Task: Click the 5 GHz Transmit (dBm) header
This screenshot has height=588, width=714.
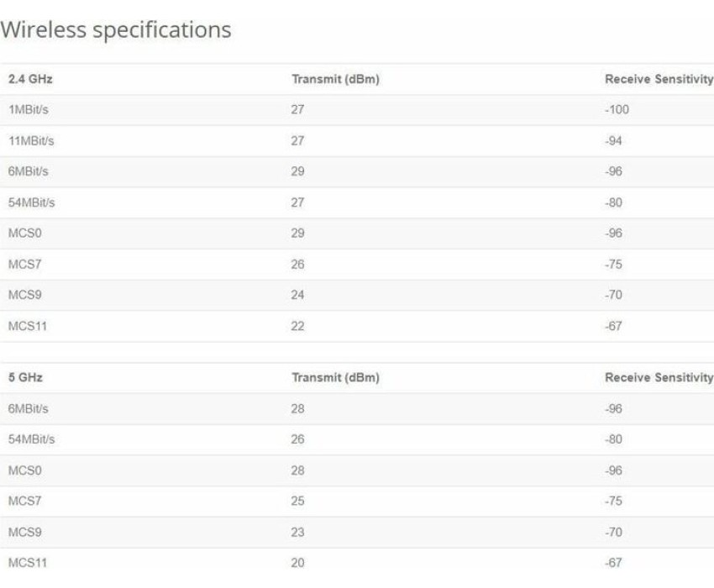Action: pos(336,377)
